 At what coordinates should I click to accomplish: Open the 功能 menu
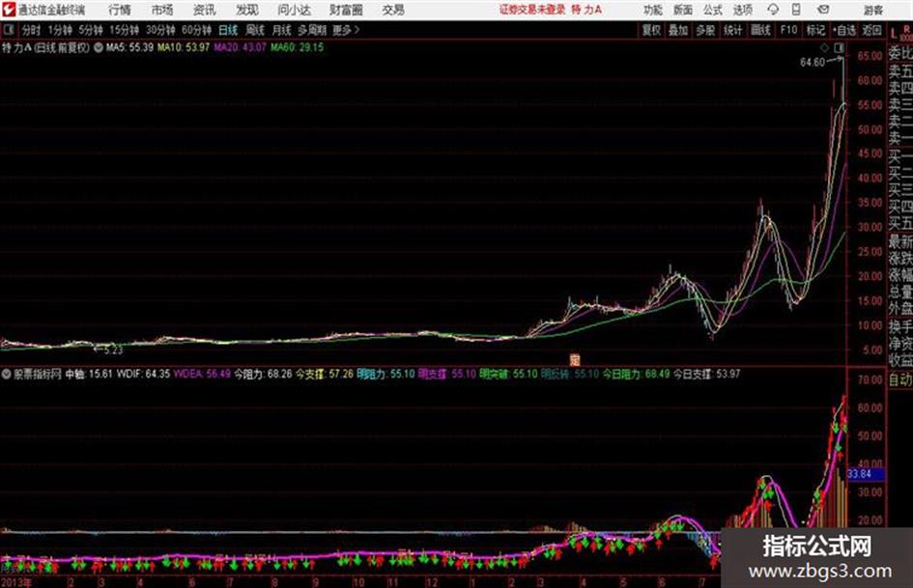pos(653,10)
